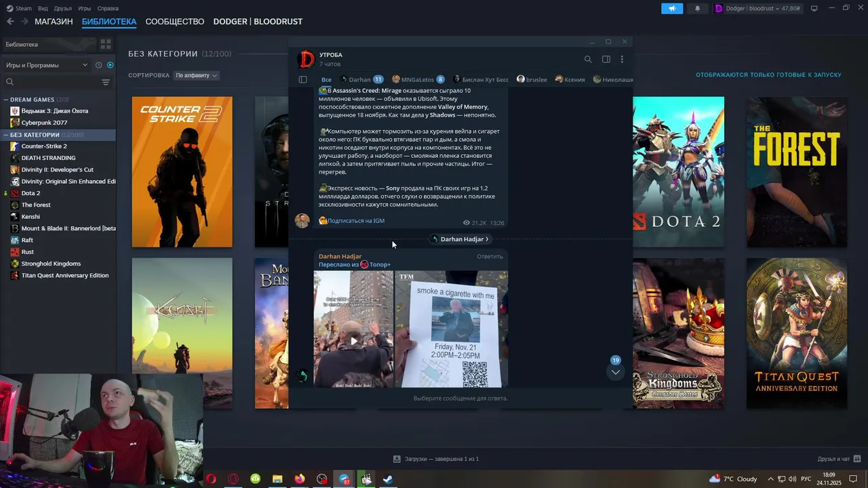Click the library search field in Steam
868x488 pixels.
(x=53, y=82)
